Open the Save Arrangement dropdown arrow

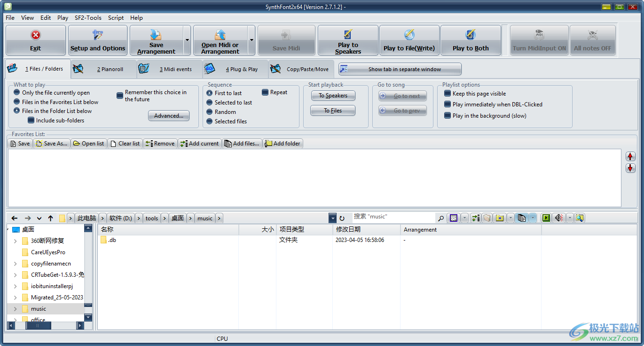click(187, 40)
